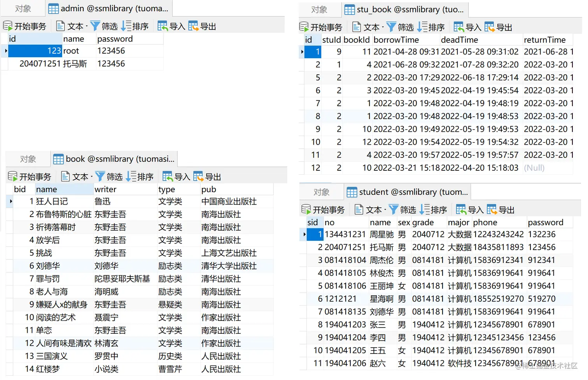The image size is (588, 380).
Task: Click the Export icon in admin window
Action: 193,26
